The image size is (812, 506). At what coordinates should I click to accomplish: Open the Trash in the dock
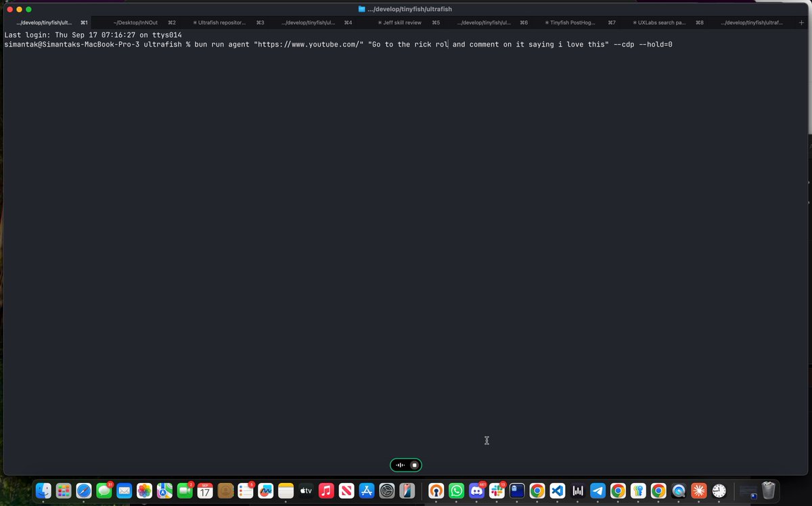tap(769, 490)
